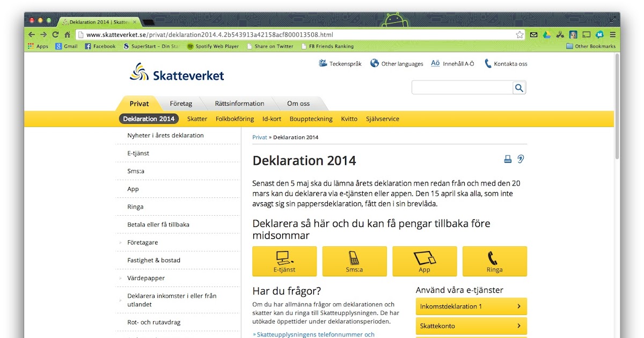Image resolution: width=644 pixels, height=338 pixels.
Task: Open the Share on Twitter bookmark
Action: click(x=270, y=46)
